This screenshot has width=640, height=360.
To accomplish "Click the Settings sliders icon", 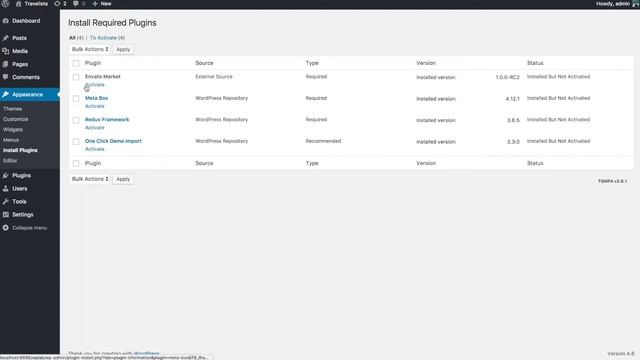I will click(x=6, y=215).
